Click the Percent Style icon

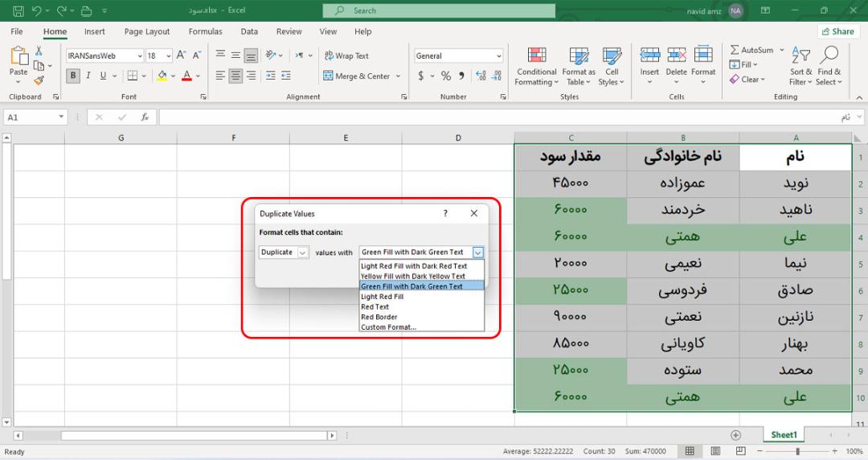click(x=445, y=76)
